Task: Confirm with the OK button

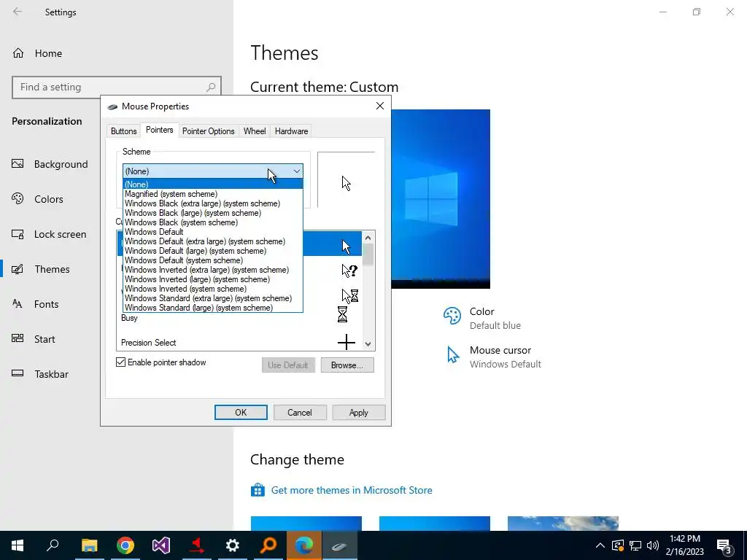Action: [241, 413]
